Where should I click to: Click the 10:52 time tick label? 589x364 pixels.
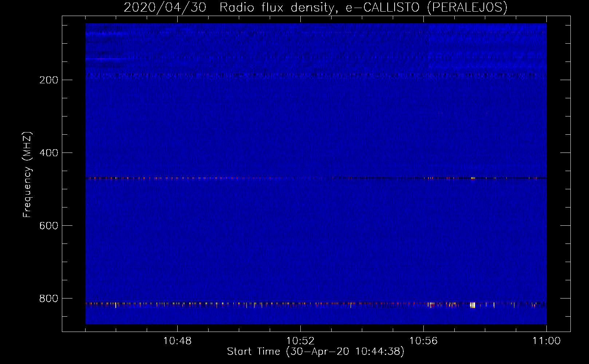pyautogui.click(x=300, y=341)
